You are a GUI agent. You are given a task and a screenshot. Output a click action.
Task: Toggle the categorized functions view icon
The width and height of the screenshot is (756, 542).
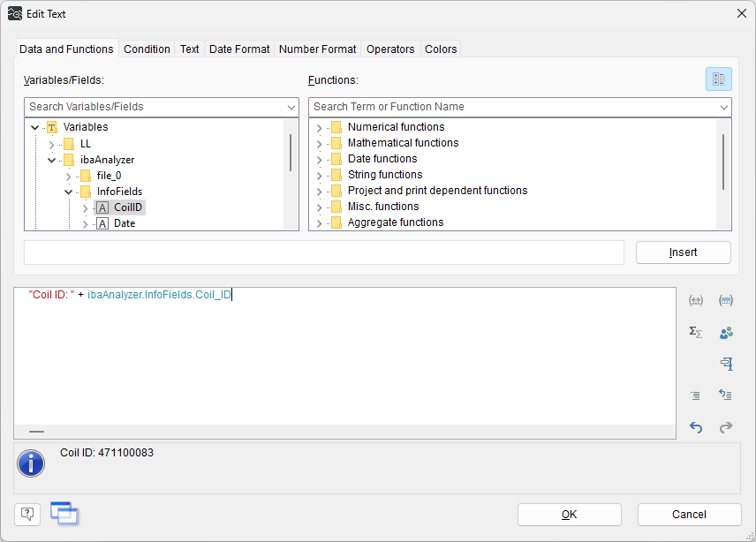pyautogui.click(x=718, y=79)
